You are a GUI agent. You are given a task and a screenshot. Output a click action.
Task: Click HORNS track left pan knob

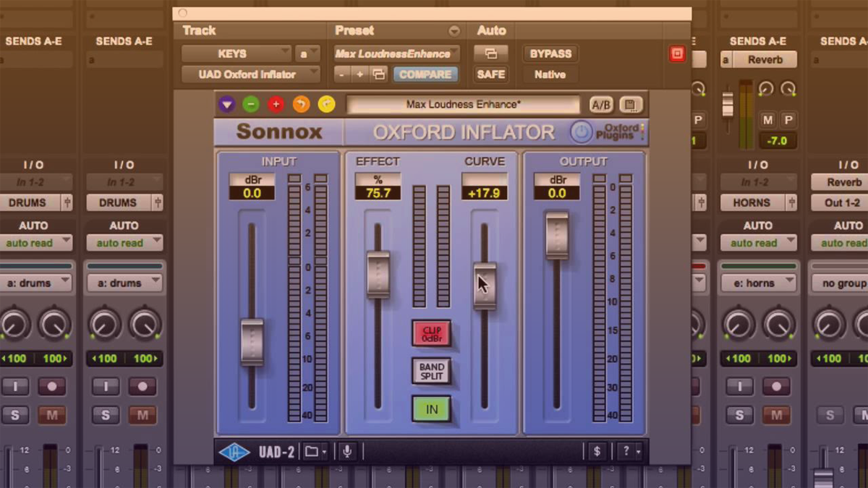point(739,325)
